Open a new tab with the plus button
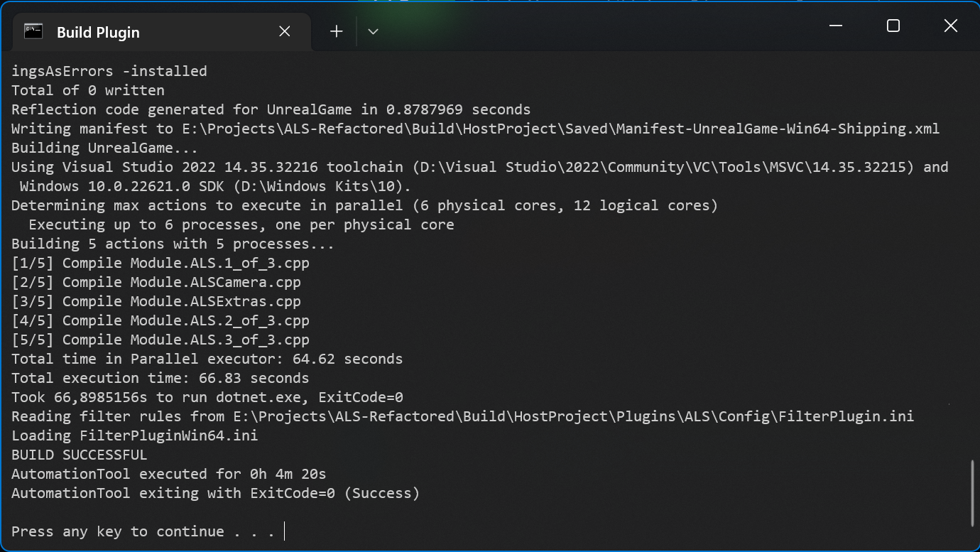The height and width of the screenshot is (552, 980). pos(335,31)
